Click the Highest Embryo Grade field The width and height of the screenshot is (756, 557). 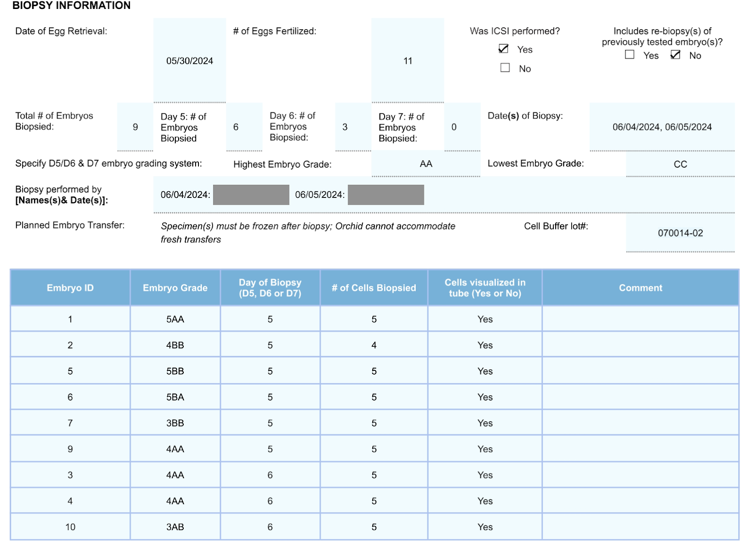426,164
